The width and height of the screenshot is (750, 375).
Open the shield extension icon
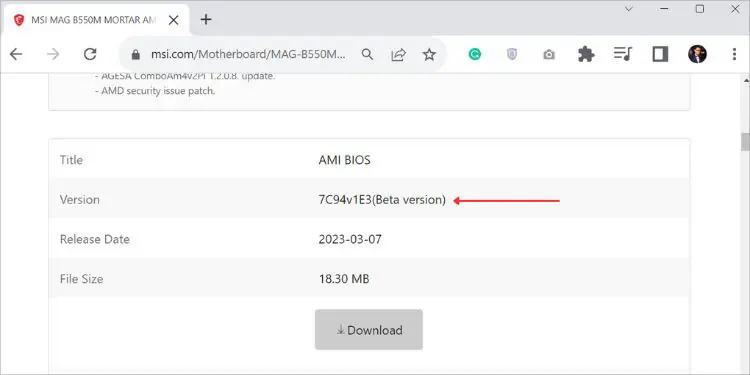click(x=512, y=55)
